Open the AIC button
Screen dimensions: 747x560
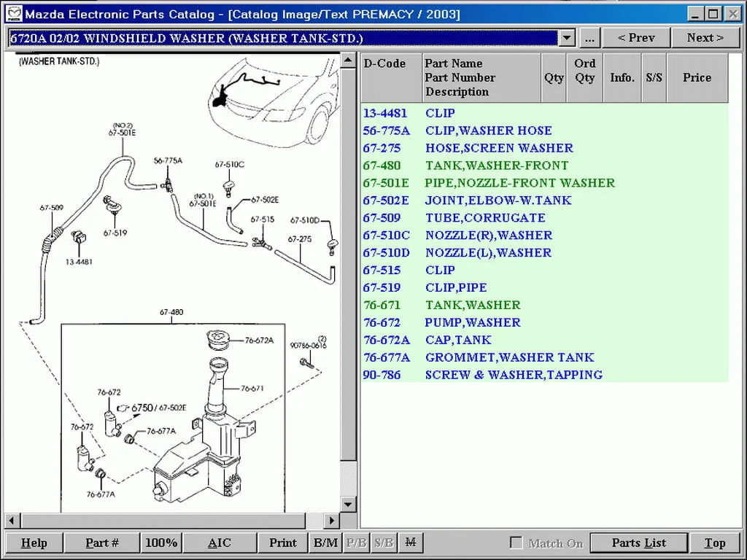220,542
